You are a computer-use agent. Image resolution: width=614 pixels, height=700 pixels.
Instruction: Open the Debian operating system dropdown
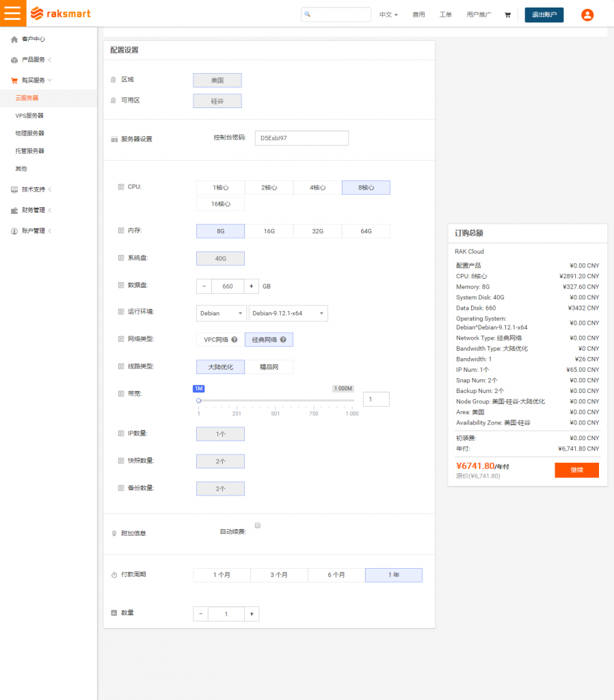[x=222, y=313]
